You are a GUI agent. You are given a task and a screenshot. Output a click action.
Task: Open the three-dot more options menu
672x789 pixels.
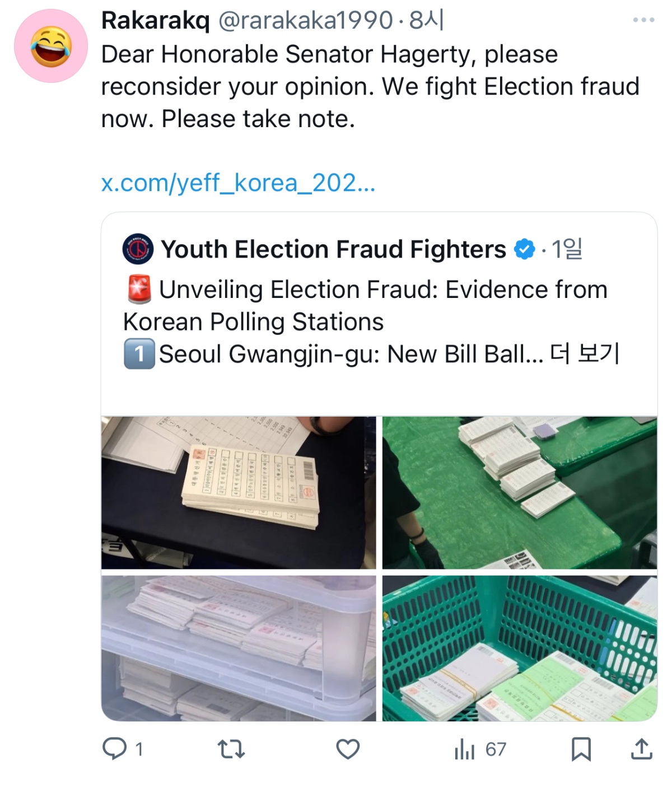[643, 20]
